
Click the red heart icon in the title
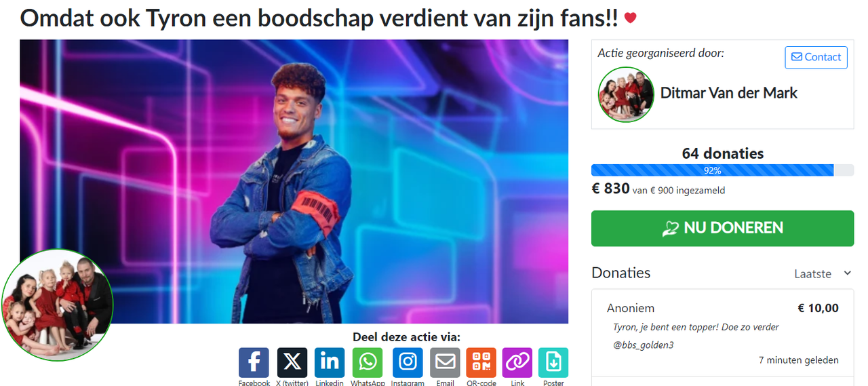631,18
